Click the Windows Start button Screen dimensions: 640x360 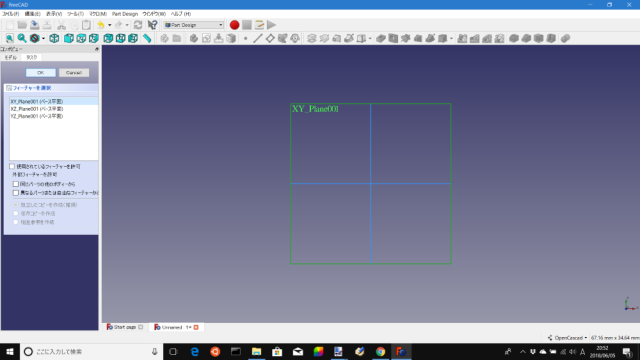pos(10,351)
